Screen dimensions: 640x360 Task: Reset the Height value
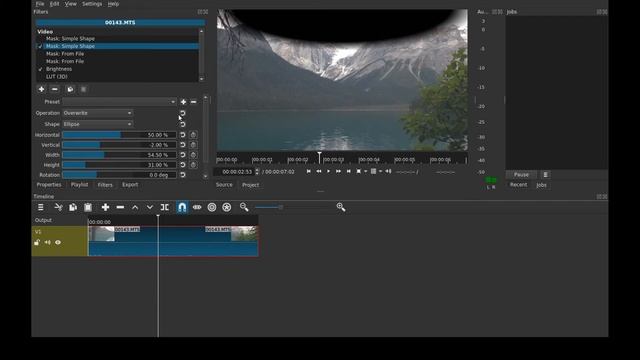tap(182, 165)
